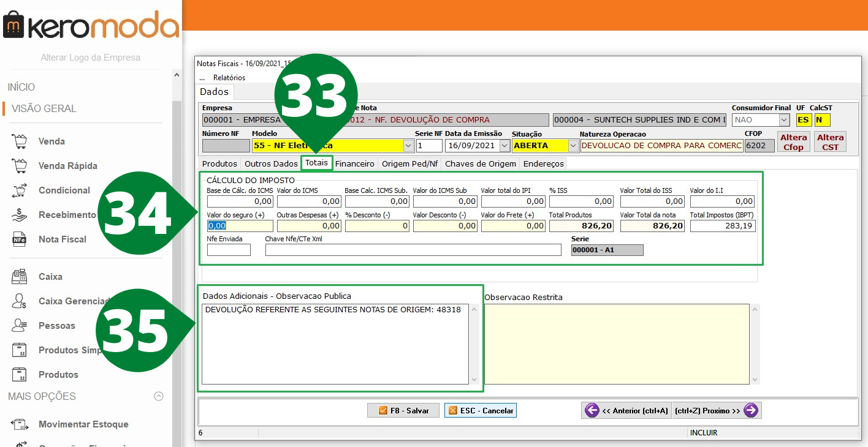868x447 pixels.
Task: Open the Produtos box icon
Action: click(19, 374)
